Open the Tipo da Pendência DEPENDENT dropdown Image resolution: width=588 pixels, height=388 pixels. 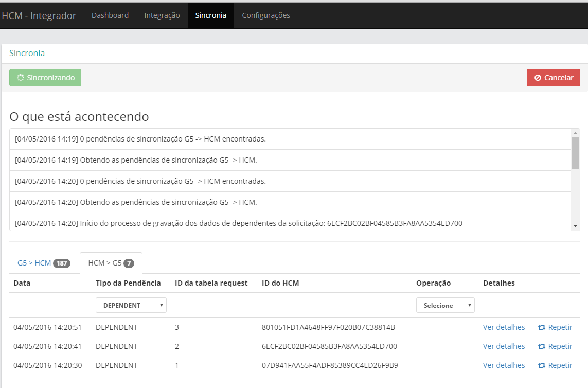[131, 305]
